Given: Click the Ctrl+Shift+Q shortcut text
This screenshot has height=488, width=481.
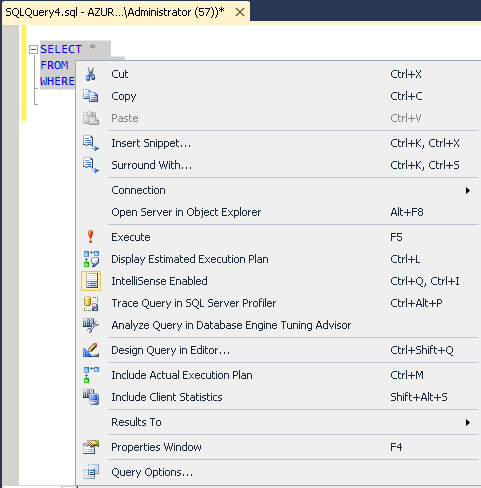Looking at the screenshot, I should coord(422,350).
